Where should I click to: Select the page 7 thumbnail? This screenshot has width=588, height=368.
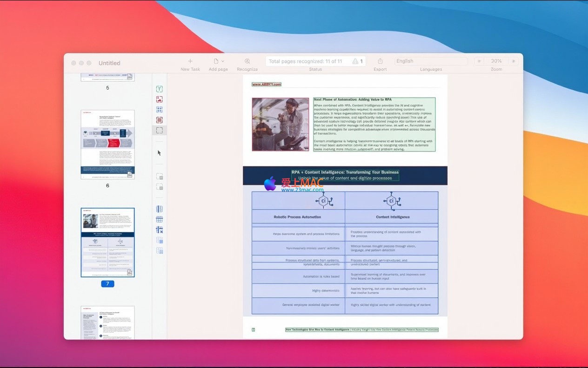[x=107, y=242]
